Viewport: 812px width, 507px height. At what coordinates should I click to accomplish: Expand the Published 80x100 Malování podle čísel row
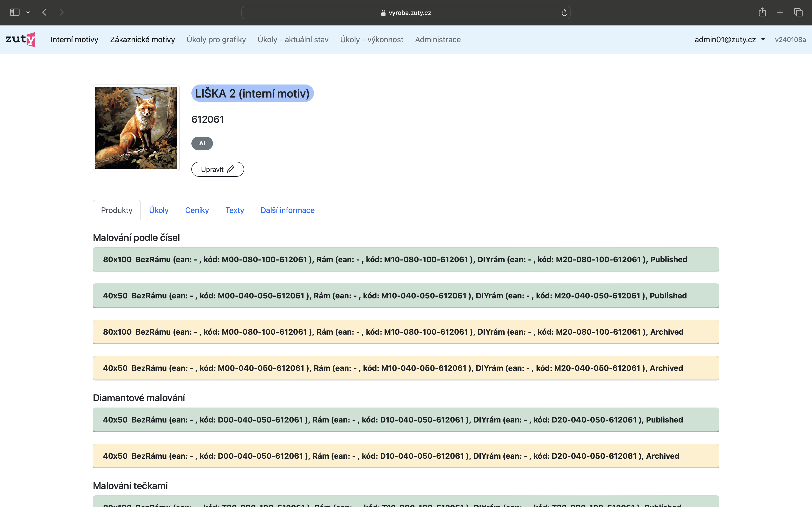[406, 259]
